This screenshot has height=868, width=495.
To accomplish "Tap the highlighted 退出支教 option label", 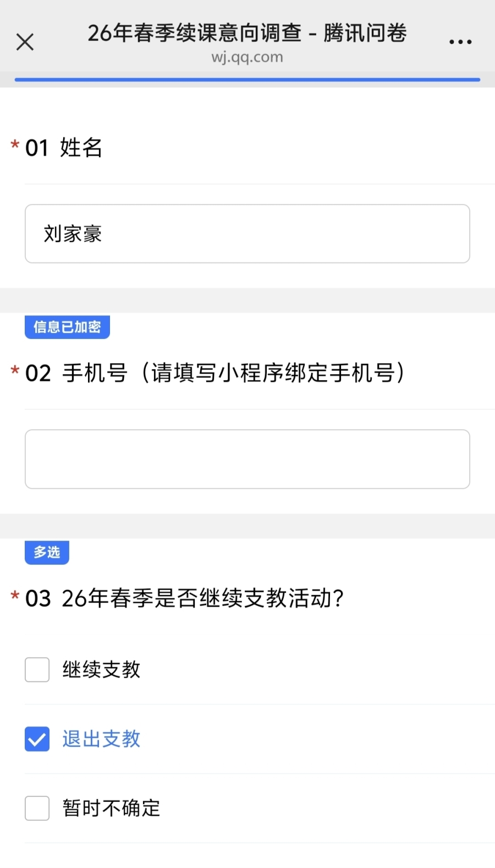I will pos(102,739).
